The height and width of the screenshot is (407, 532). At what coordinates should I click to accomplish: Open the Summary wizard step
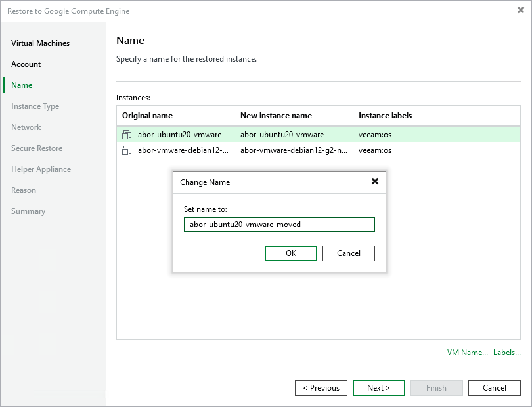point(28,211)
